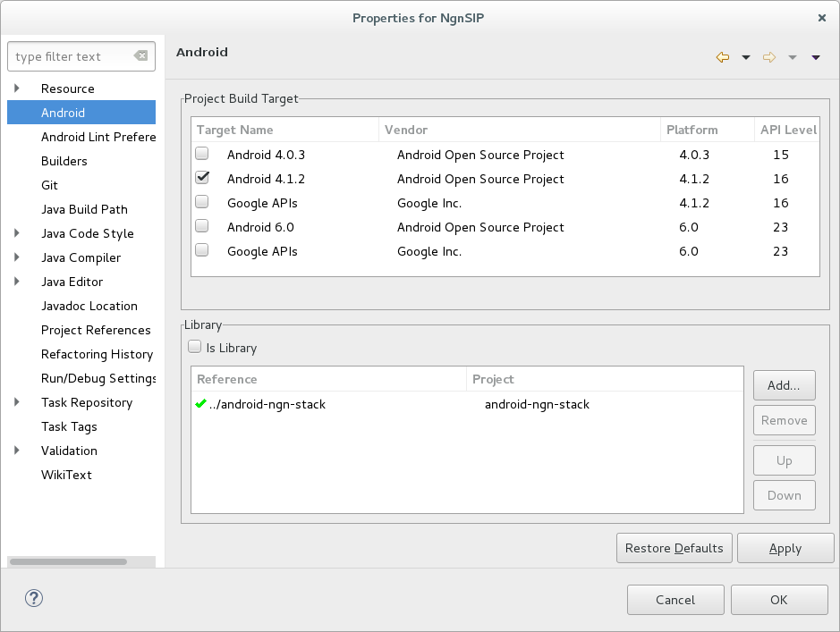Sort by Vendor column header
This screenshot has height=632, width=840.
click(x=520, y=130)
